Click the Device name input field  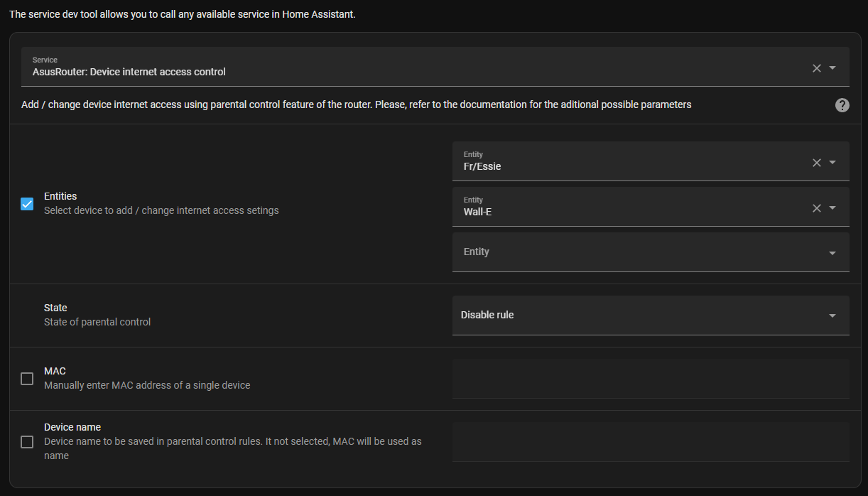[650, 441]
